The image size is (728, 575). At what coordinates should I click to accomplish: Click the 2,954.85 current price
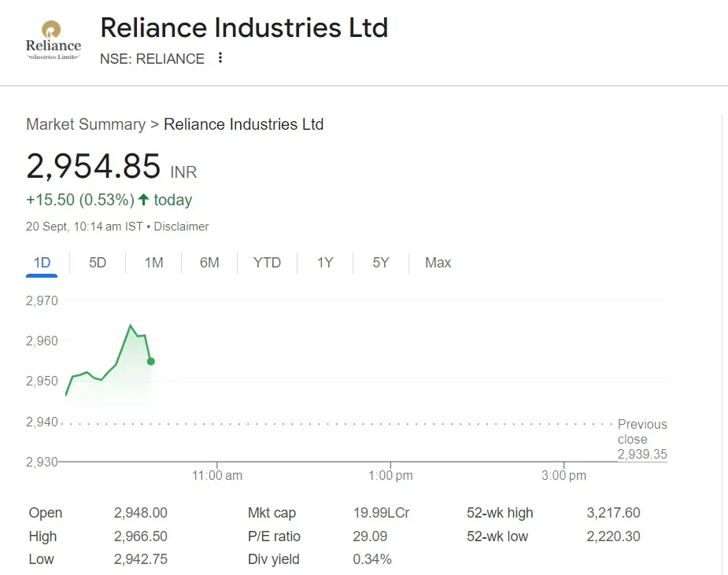tap(94, 166)
